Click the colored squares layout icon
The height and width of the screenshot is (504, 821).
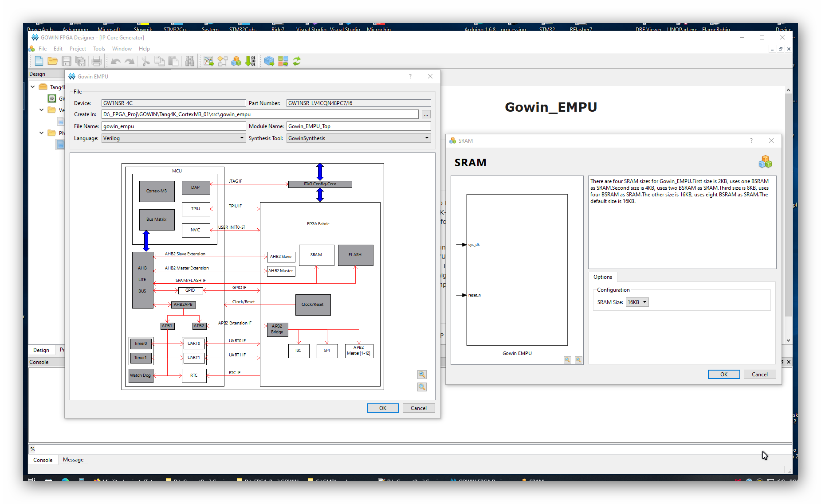point(283,61)
